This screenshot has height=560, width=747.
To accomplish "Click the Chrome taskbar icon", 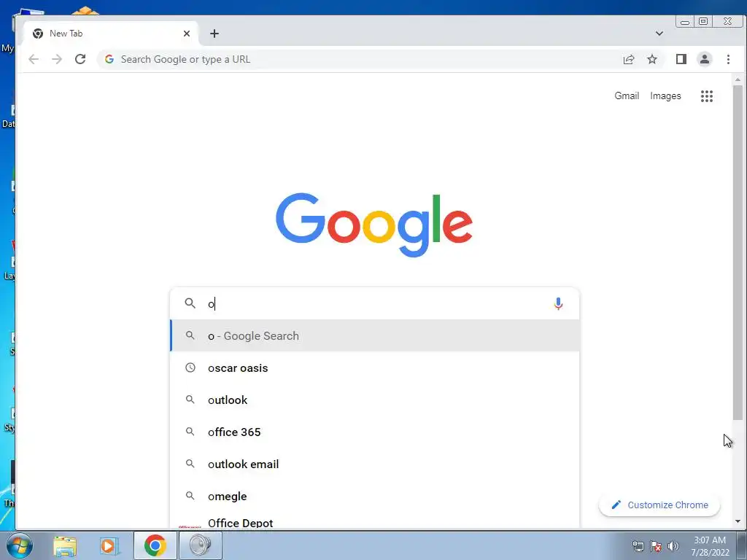I will pos(155,545).
